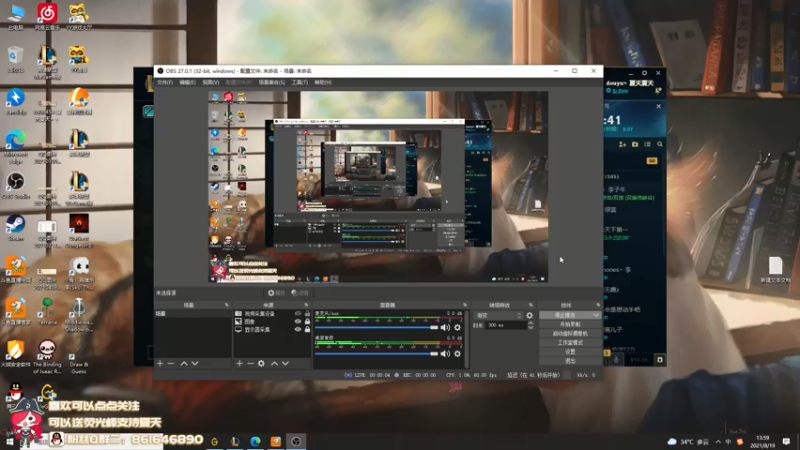Click the OBS icon on the taskbar
The height and width of the screenshot is (450, 800).
296,441
